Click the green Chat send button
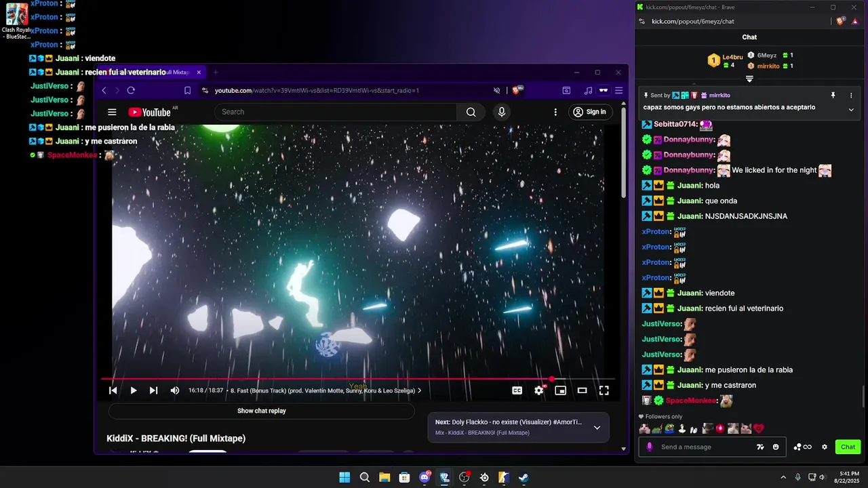Viewport: 868px width, 488px height. point(848,447)
